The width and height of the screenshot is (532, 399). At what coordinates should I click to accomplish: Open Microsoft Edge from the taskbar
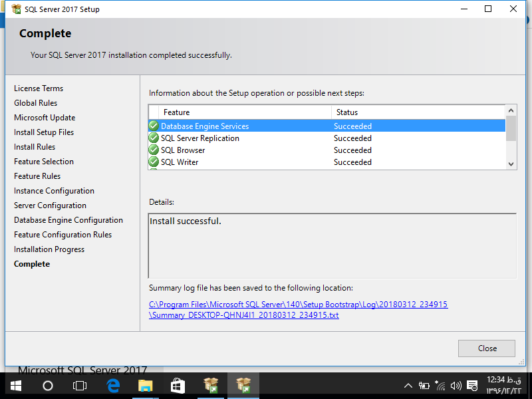(x=113, y=385)
